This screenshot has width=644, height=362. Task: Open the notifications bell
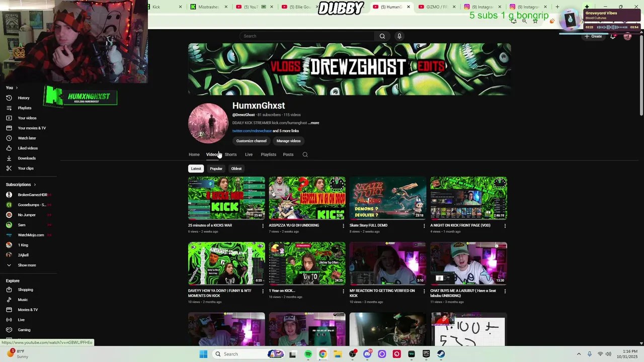613,36
